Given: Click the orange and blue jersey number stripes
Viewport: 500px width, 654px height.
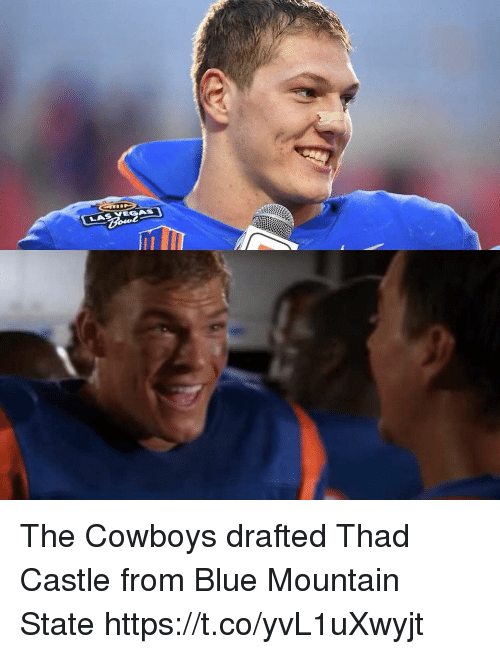Looking at the screenshot, I should [x=161, y=239].
